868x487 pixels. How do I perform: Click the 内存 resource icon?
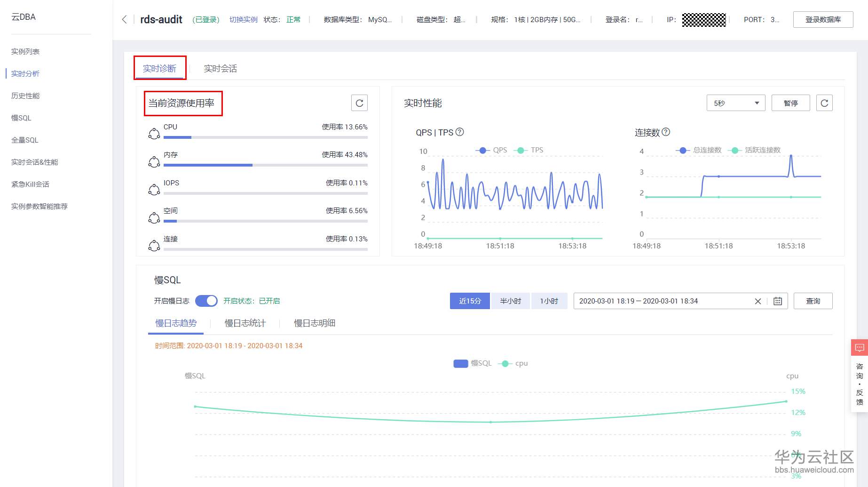tap(154, 161)
